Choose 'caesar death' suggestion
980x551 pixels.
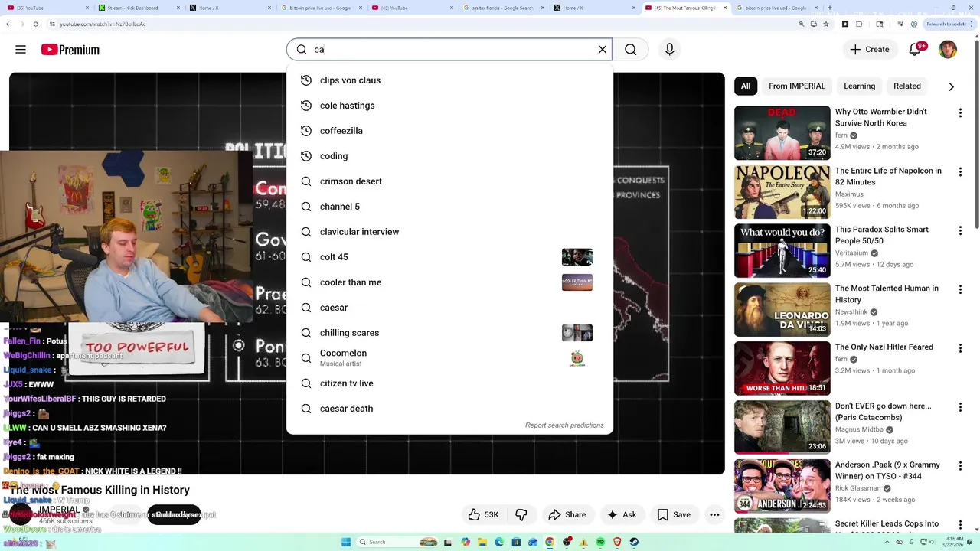pos(449,409)
